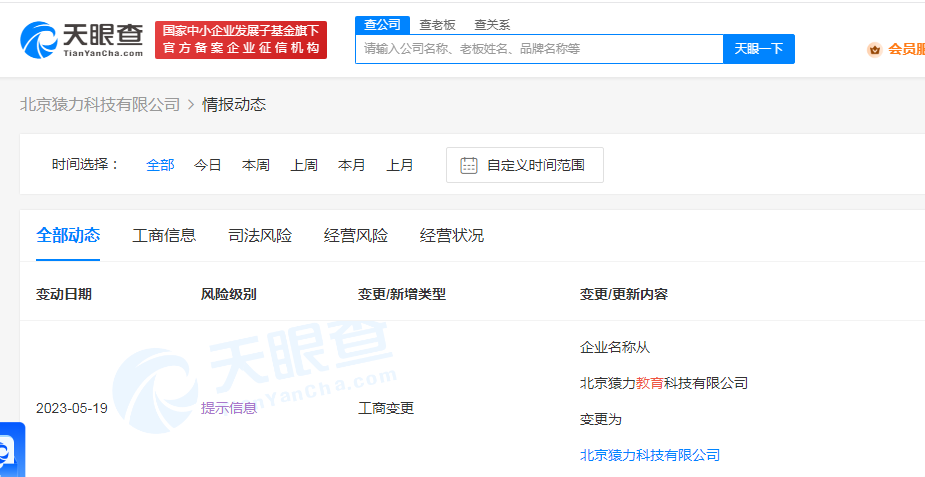Screen dimensions: 925x477
Task: Filter time by 全部
Action: 160,165
